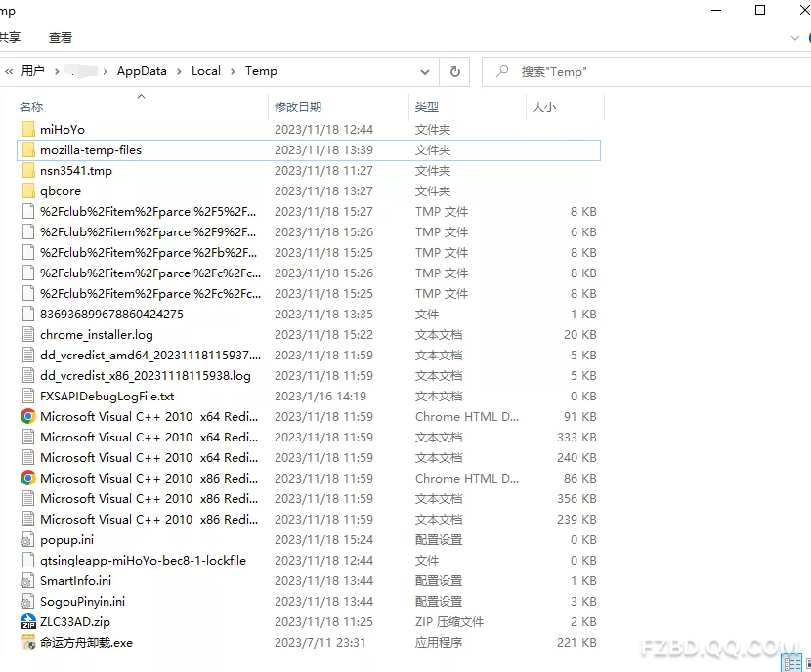Click the SogouPinyin.ini file icon

27,601
